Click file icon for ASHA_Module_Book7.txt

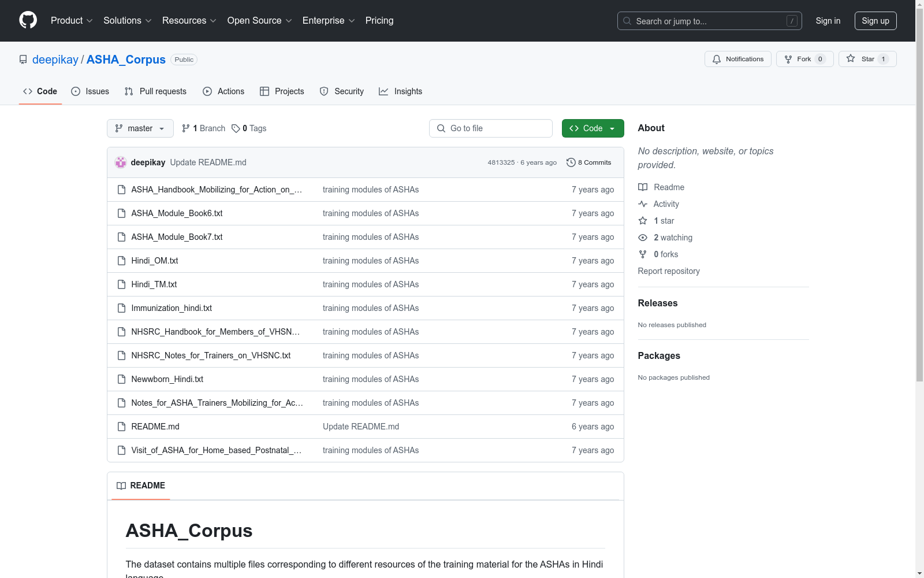pyautogui.click(x=121, y=237)
